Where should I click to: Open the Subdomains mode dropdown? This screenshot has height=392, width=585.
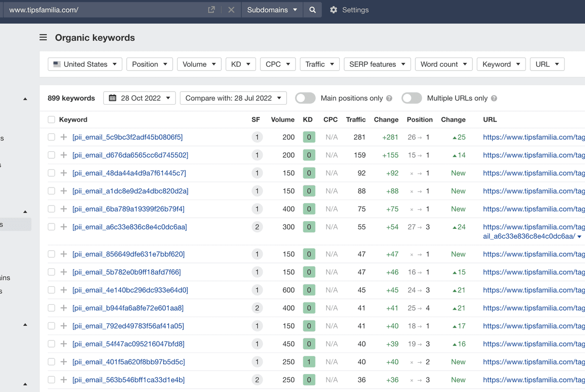[272, 10]
